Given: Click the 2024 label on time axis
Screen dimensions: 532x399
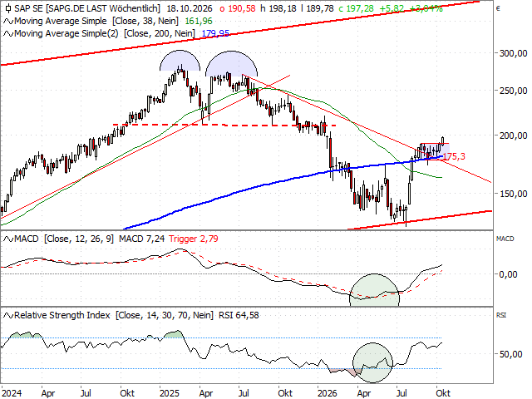Looking at the screenshot, I should point(12,393).
